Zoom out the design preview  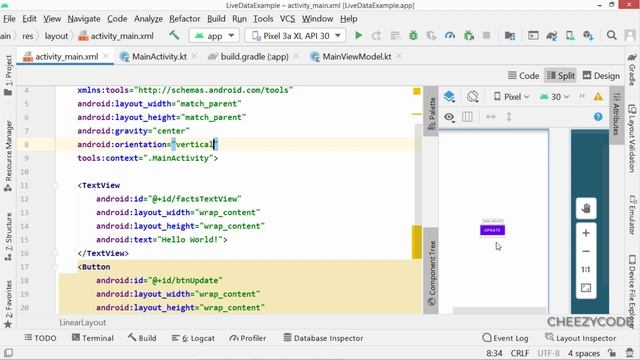click(586, 251)
